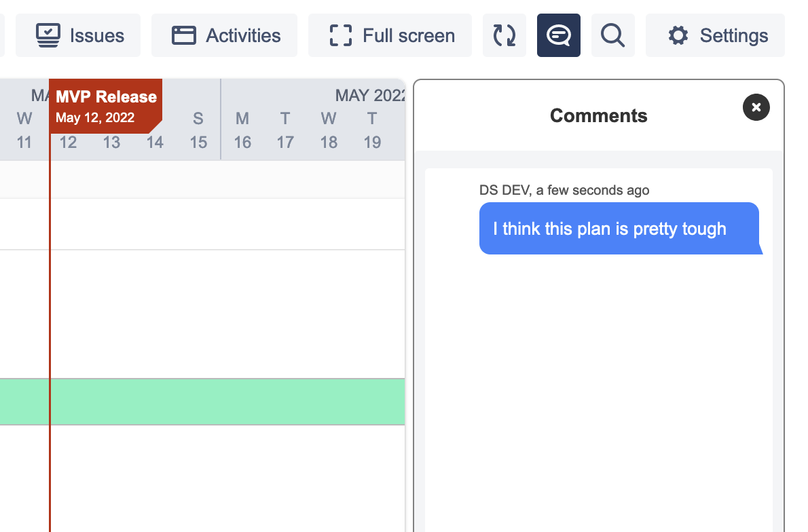The image size is (808, 532).
Task: Select Tuesday 17 in the timeline header
Action: 285,130
